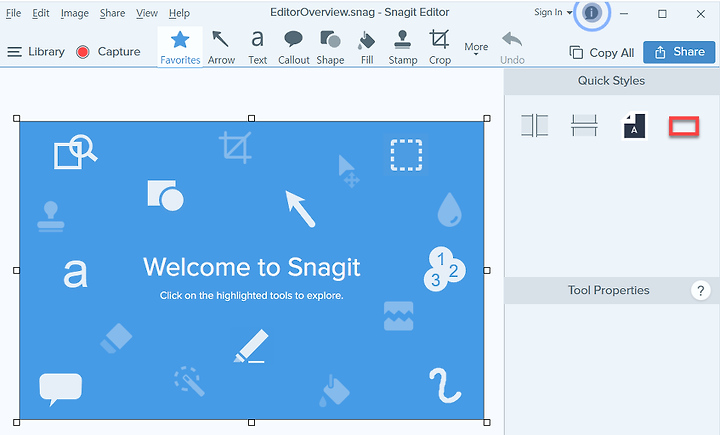Open the File menu

click(13, 13)
